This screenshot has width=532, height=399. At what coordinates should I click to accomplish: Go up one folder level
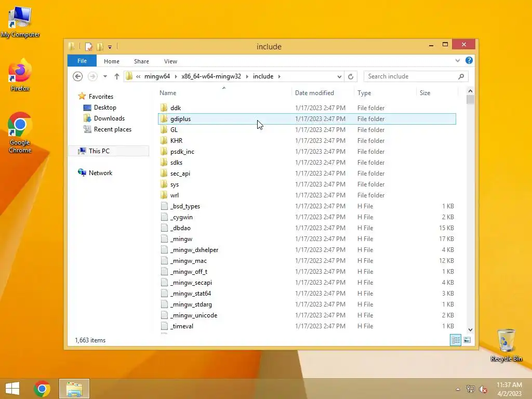click(117, 76)
